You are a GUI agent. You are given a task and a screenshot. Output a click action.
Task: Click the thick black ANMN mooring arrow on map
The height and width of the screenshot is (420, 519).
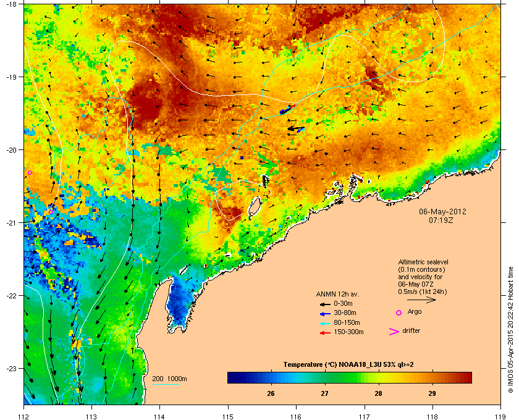[295, 128]
